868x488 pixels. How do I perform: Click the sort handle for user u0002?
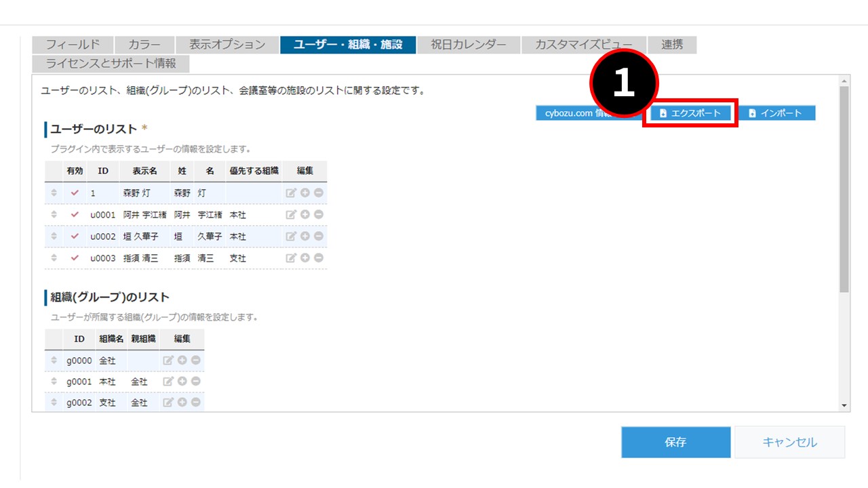tap(54, 237)
